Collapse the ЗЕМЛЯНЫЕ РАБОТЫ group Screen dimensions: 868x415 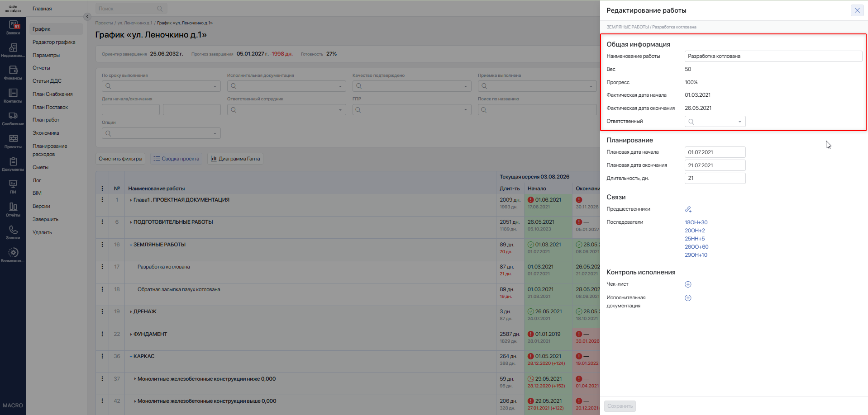131,245
